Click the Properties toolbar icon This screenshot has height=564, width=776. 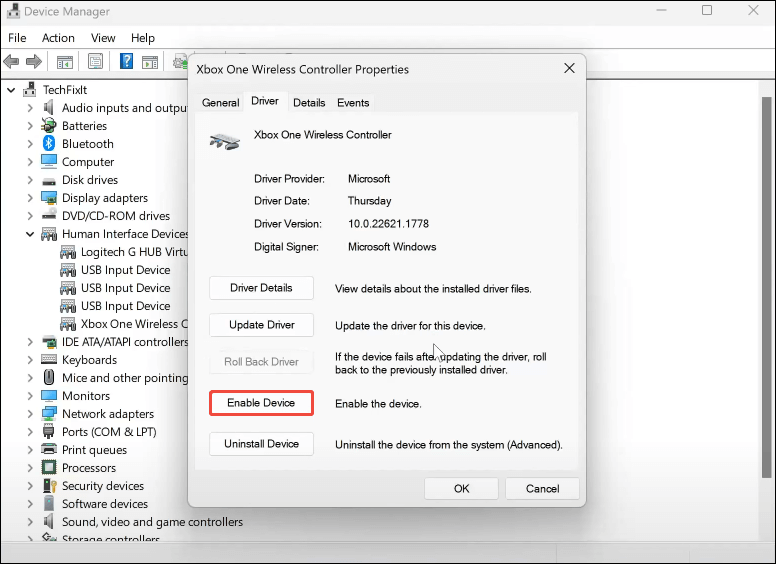point(95,61)
